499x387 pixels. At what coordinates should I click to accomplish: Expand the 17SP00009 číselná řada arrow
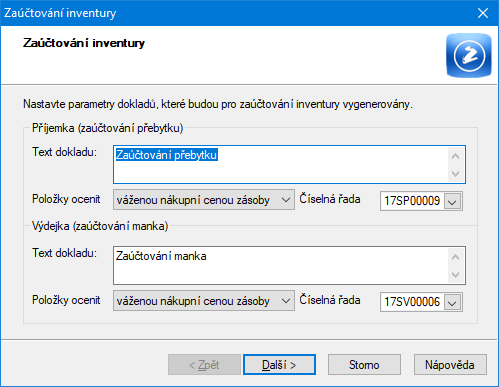pos(452,201)
